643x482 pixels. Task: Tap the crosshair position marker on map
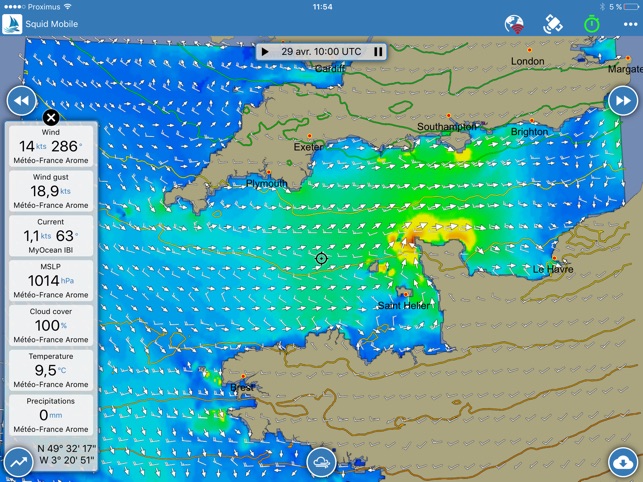(x=322, y=258)
